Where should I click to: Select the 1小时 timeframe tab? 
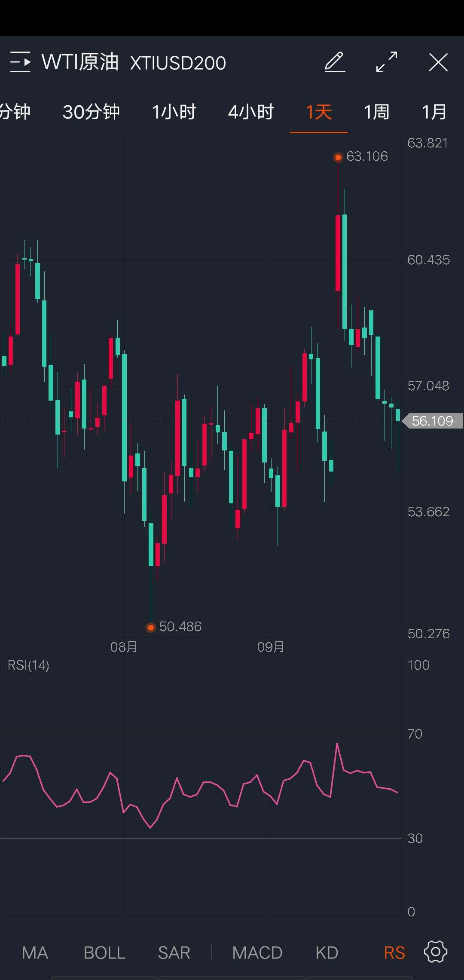pyautogui.click(x=174, y=112)
